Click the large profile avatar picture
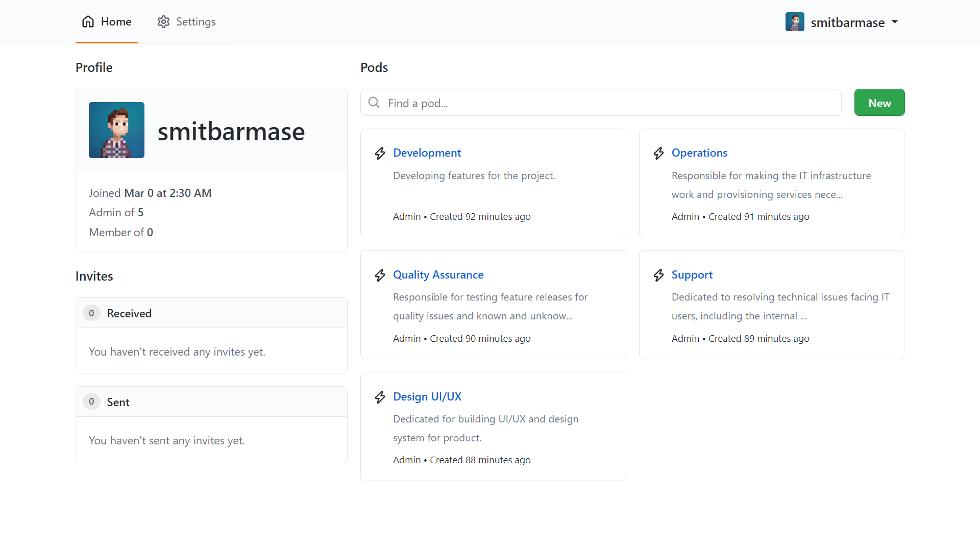 click(x=116, y=130)
